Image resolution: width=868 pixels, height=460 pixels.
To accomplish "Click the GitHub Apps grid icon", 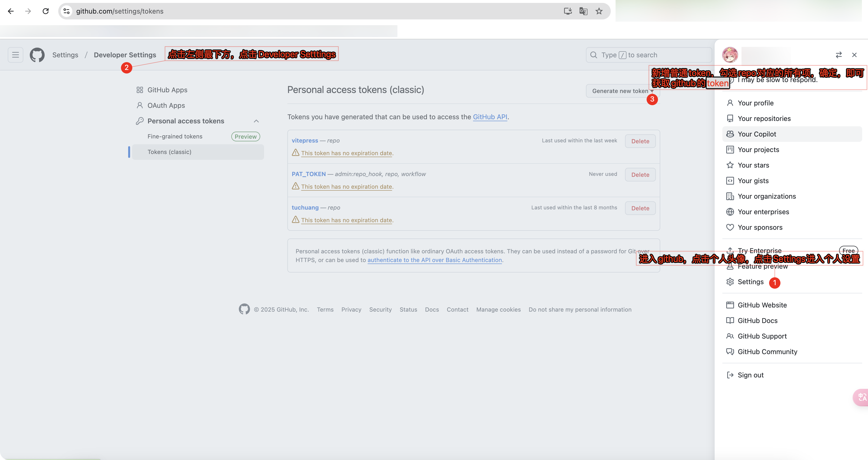I will tap(140, 90).
